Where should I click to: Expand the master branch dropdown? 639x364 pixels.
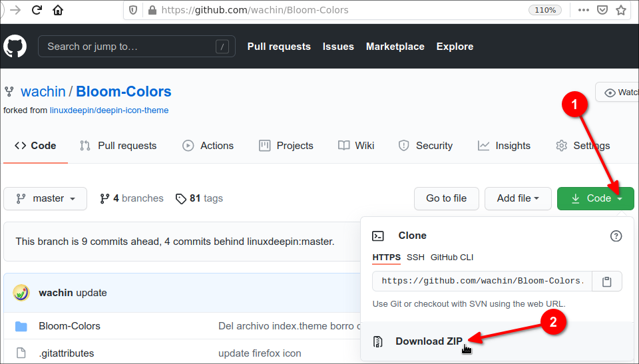click(x=45, y=198)
